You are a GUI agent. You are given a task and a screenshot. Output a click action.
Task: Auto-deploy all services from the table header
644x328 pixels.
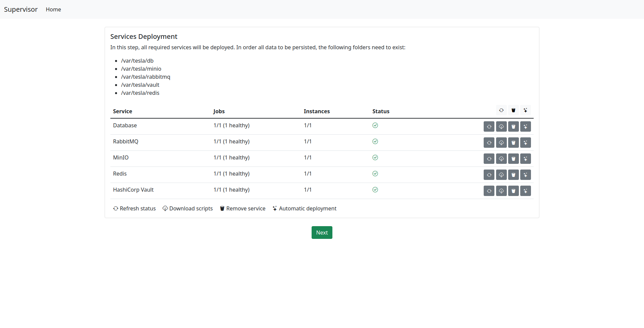pos(525,110)
